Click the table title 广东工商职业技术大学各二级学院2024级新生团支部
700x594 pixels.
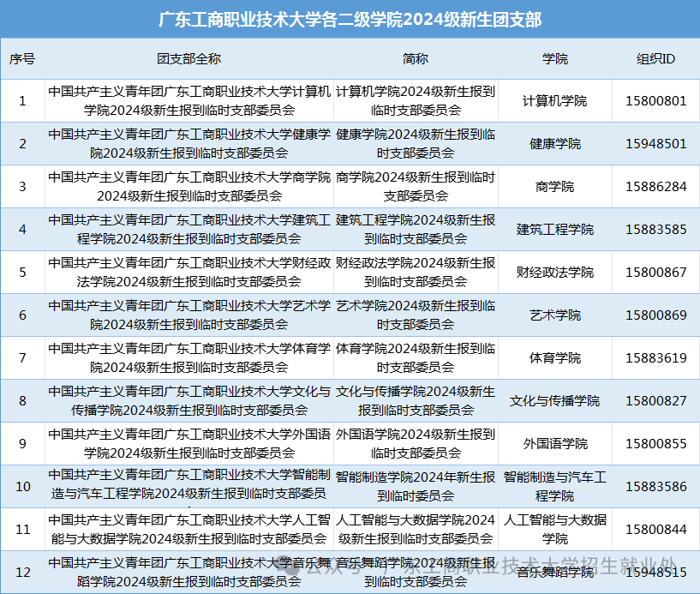350,16
